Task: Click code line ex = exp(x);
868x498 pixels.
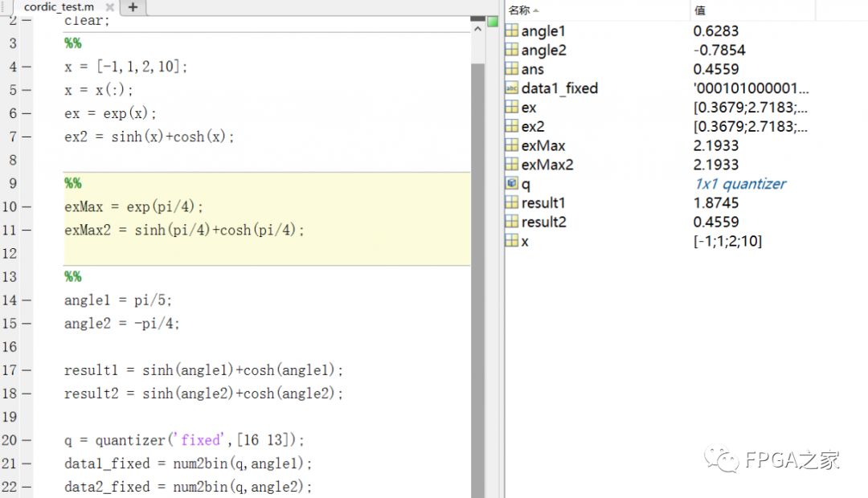Action: pos(110,113)
